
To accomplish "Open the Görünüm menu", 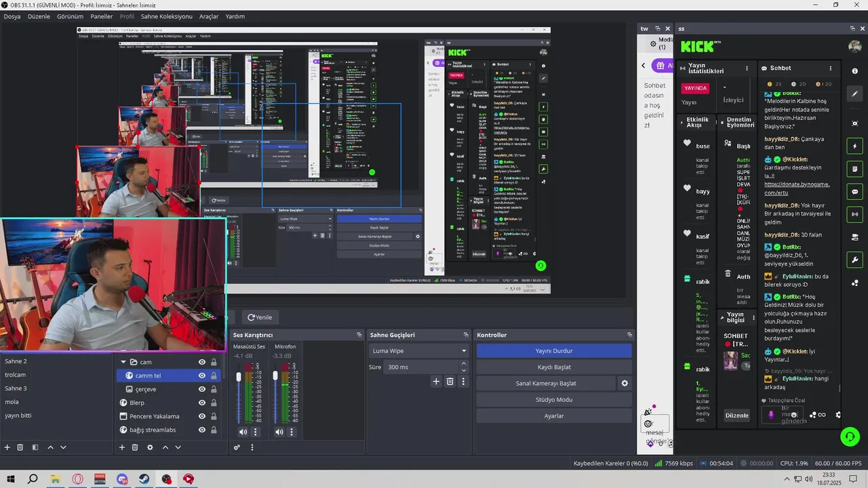I will (x=70, y=16).
